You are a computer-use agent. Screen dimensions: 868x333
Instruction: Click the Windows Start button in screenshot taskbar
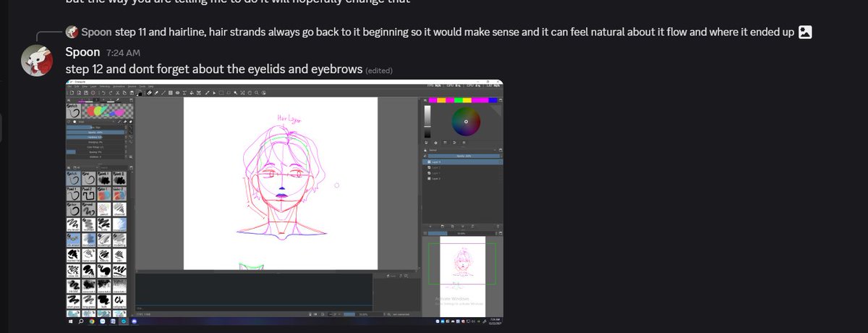70,321
